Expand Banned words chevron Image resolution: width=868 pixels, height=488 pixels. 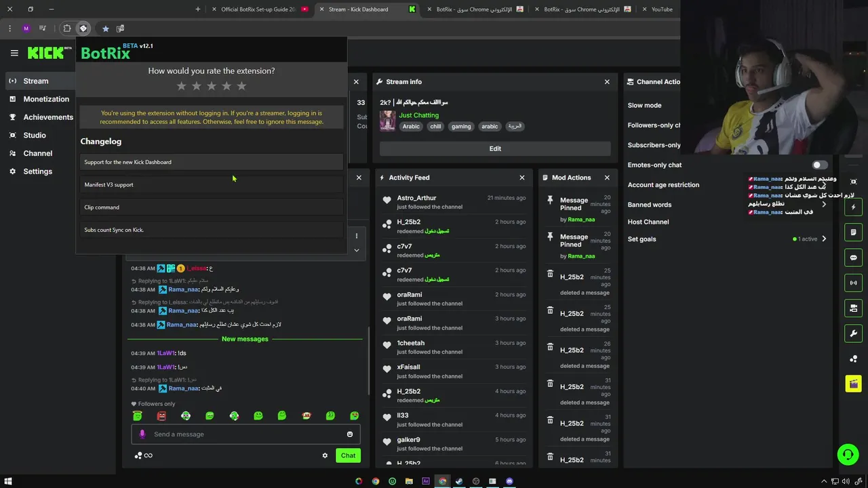[824, 205]
